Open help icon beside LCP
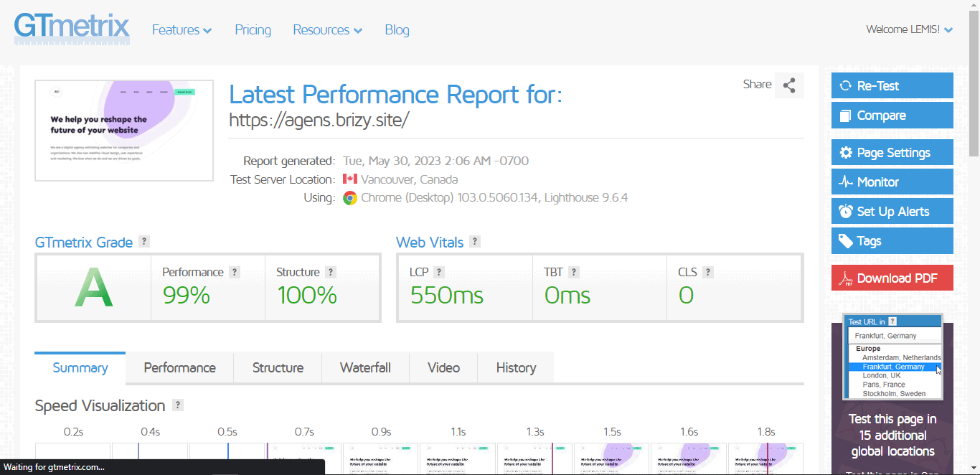Screen dimensions: 980x475 439,273
